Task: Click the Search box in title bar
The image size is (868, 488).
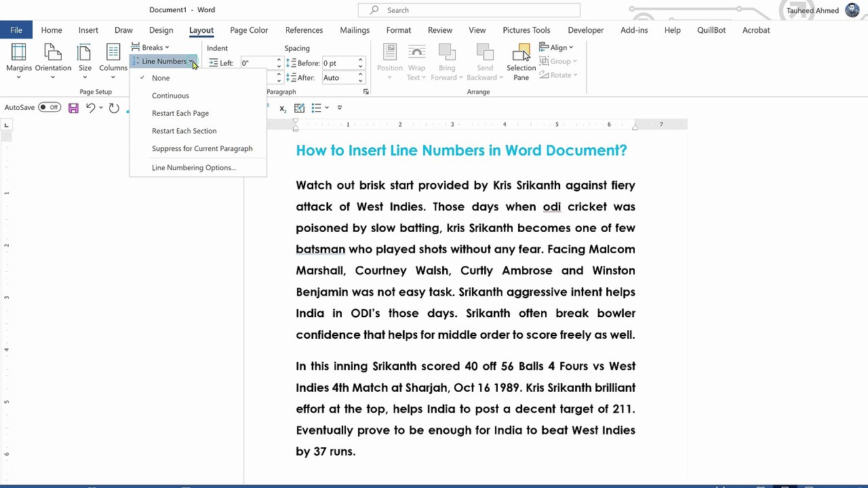Action: pos(469,10)
